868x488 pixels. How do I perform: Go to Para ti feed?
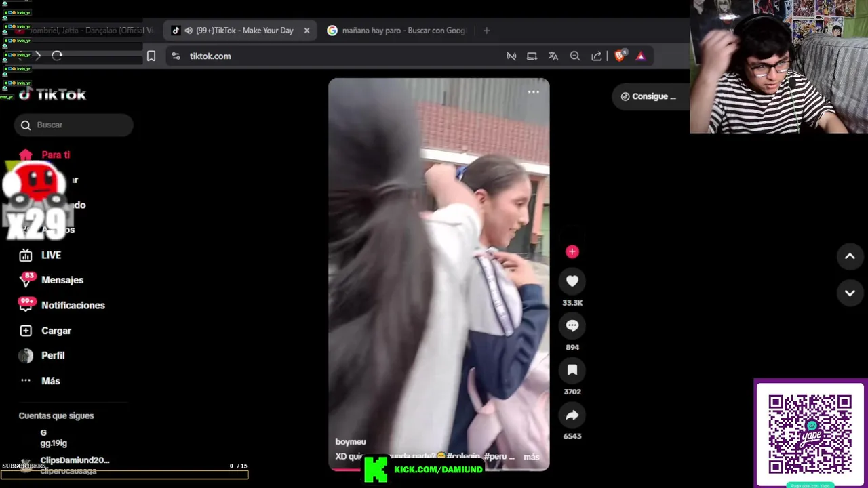[56, 155]
